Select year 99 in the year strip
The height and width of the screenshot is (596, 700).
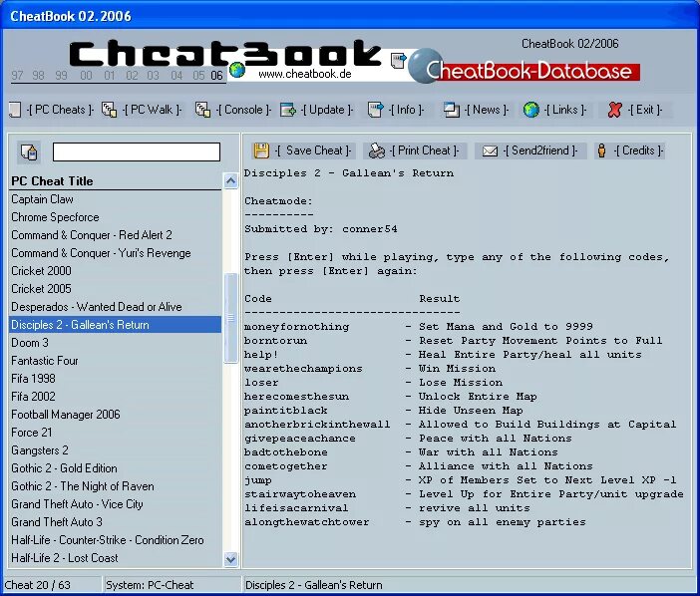pyautogui.click(x=62, y=75)
